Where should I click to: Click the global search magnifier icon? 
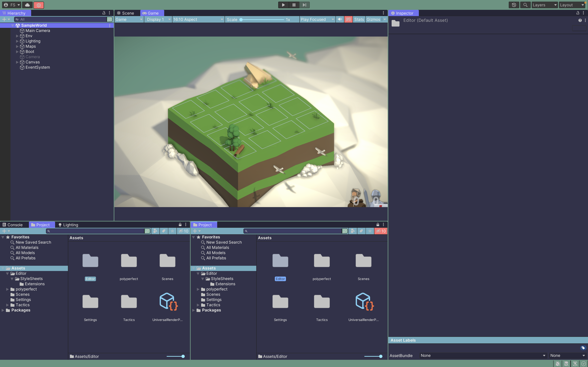click(x=525, y=5)
